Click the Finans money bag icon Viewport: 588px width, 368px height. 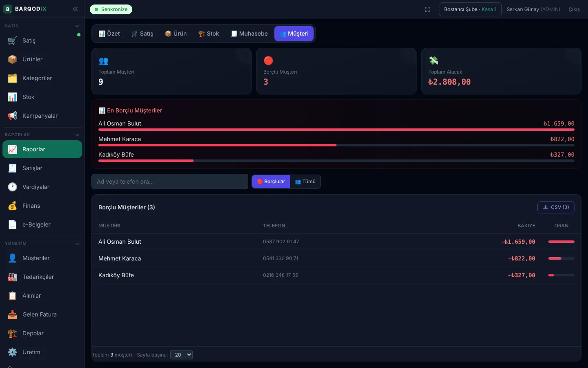point(12,206)
